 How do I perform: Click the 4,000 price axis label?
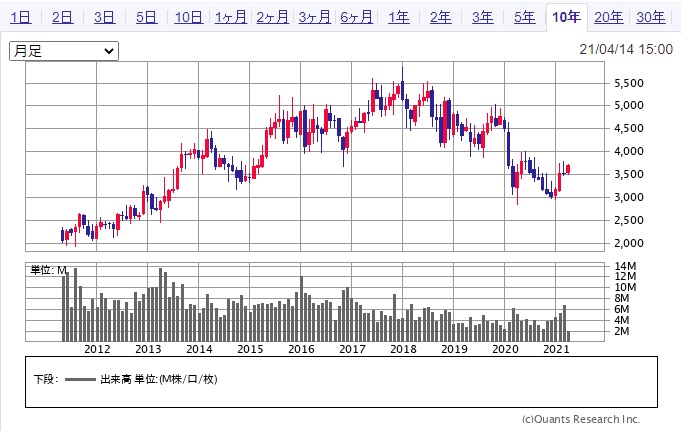tap(628, 152)
